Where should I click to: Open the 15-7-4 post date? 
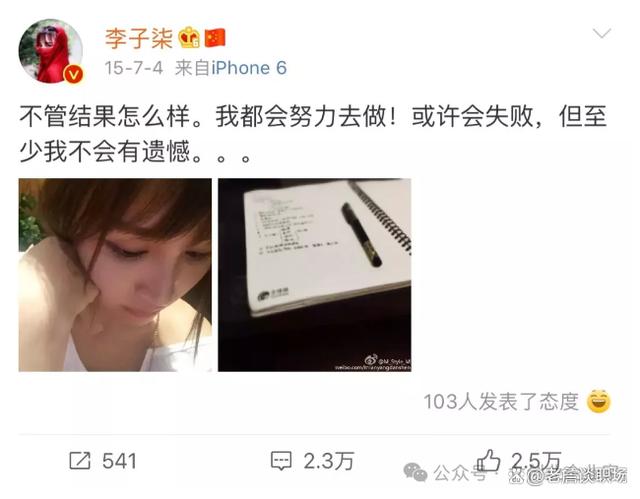coord(133,68)
